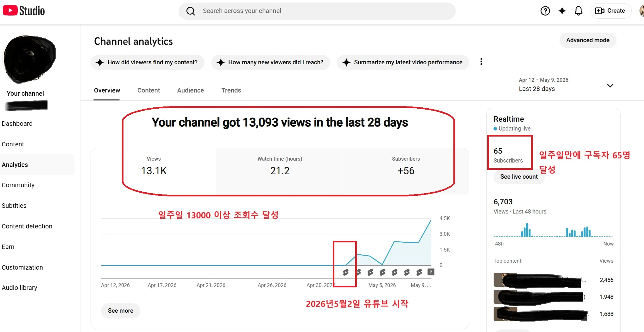The width and height of the screenshot is (644, 332).
Task: Open Content in the left sidebar
Action: [13, 144]
